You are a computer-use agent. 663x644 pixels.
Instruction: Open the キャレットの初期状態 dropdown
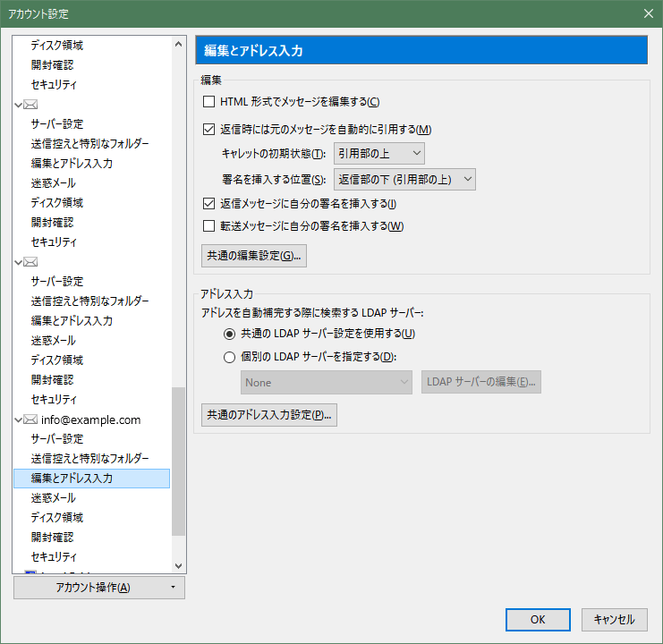coord(378,154)
